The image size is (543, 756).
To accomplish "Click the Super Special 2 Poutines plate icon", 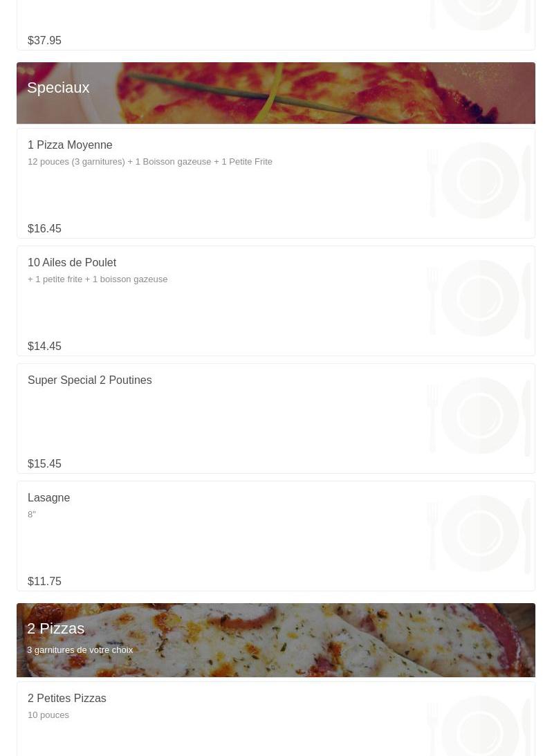I will coord(479,416).
